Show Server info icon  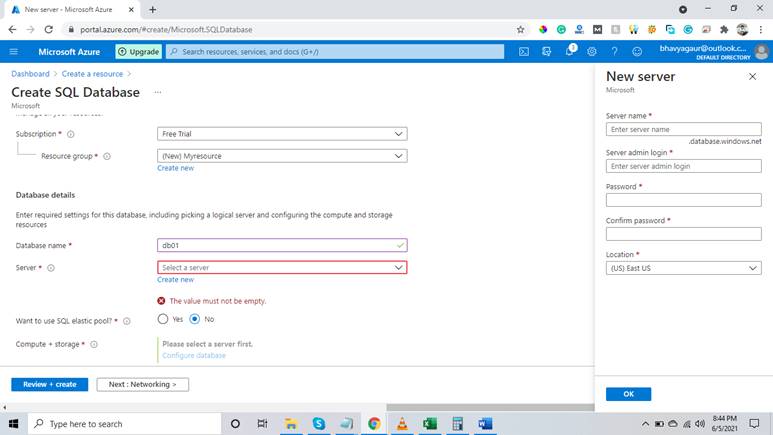51,268
